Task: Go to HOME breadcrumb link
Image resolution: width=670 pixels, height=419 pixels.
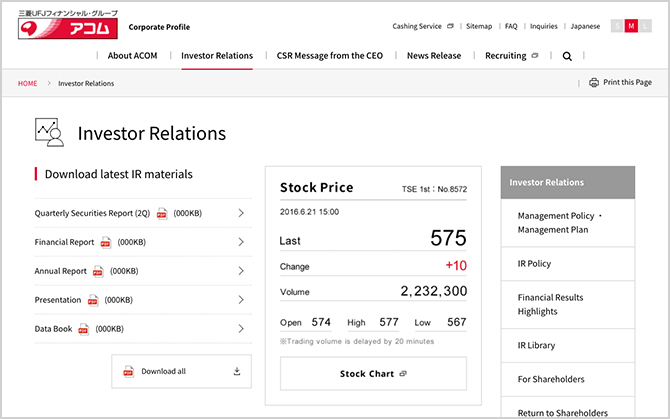Action: (x=28, y=83)
